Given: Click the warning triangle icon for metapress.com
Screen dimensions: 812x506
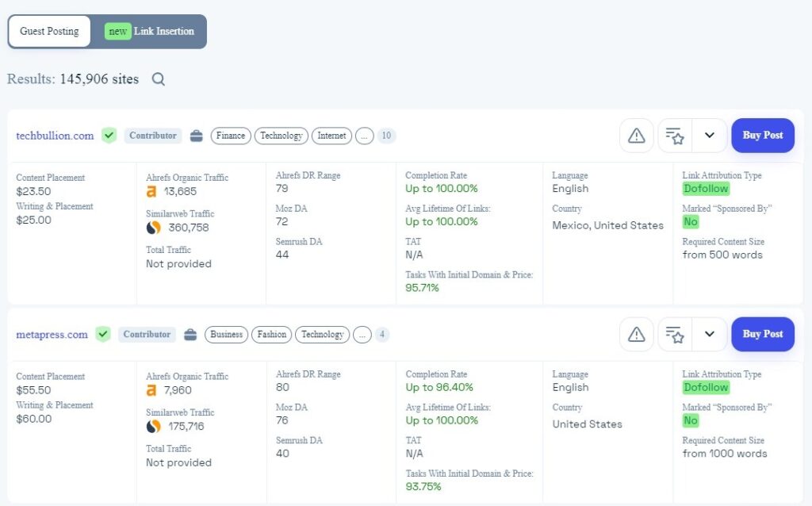Looking at the screenshot, I should pos(636,335).
